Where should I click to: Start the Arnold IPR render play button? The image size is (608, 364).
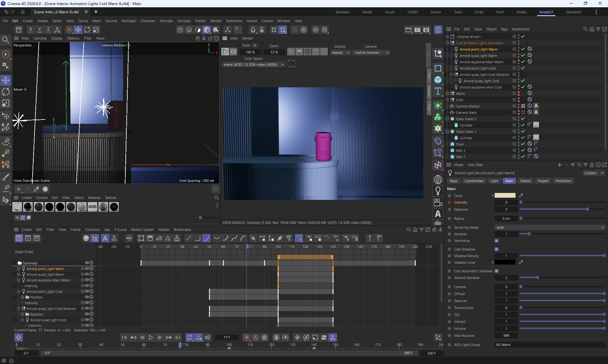click(225, 52)
